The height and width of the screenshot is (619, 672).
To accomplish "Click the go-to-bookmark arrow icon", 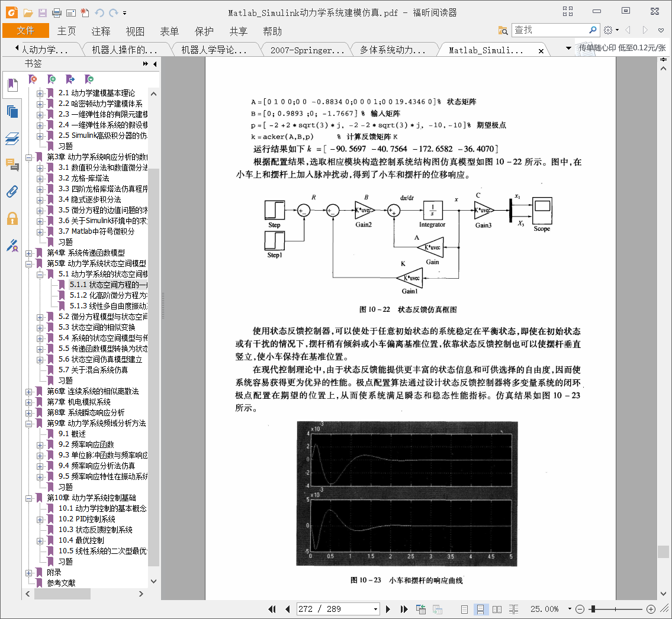I will [x=70, y=79].
